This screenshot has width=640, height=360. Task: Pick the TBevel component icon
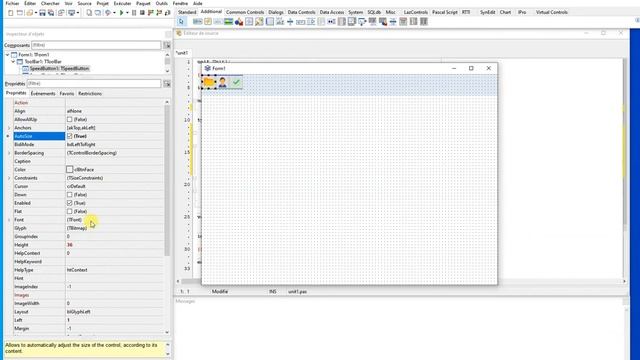(249, 21)
